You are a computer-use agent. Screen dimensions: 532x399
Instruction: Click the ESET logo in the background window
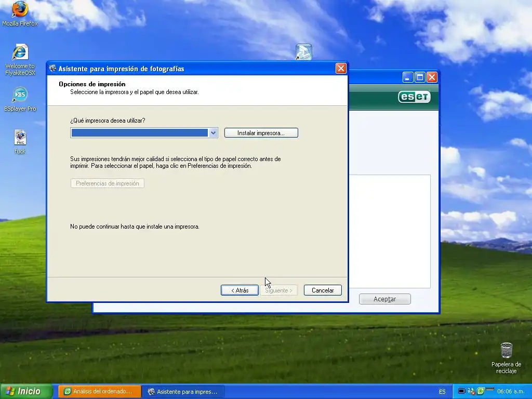[x=414, y=97]
